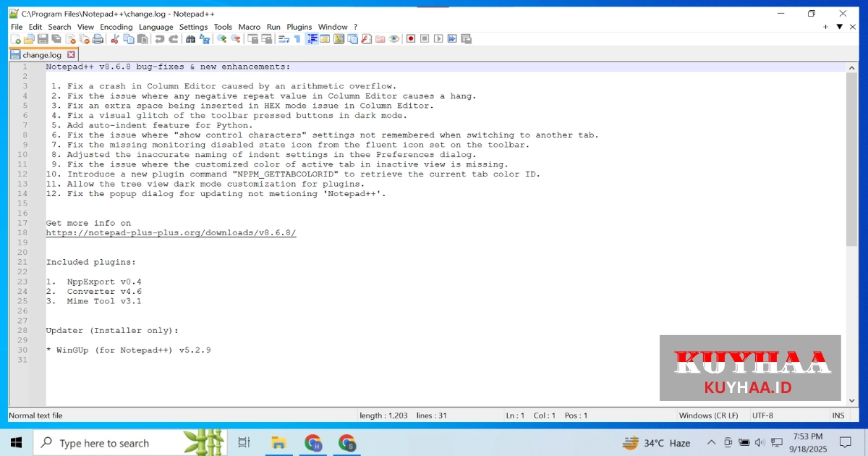
Task: Click the Zoom In toolbar icon
Action: click(x=222, y=39)
